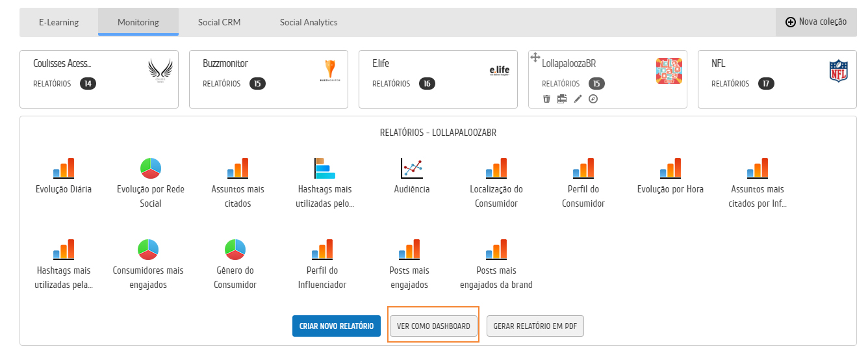The height and width of the screenshot is (351, 868).
Task: Open the Evolução Diária report icon
Action: coord(64,168)
